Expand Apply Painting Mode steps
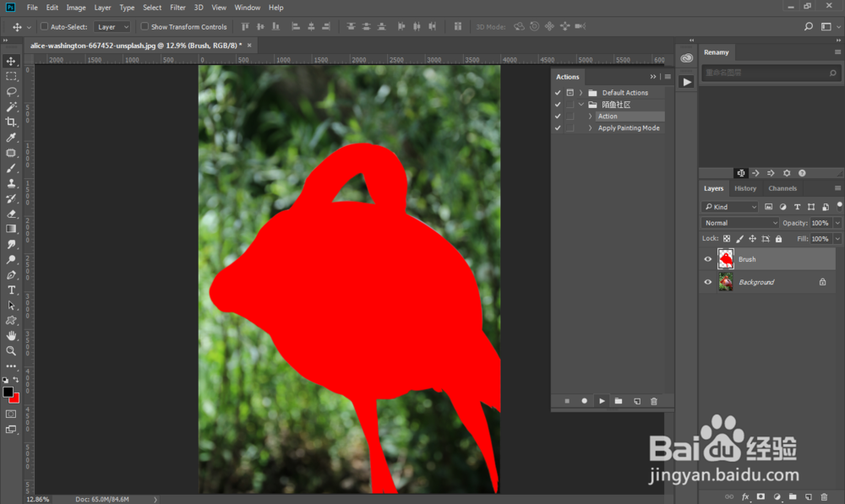The image size is (845, 504). click(x=590, y=128)
